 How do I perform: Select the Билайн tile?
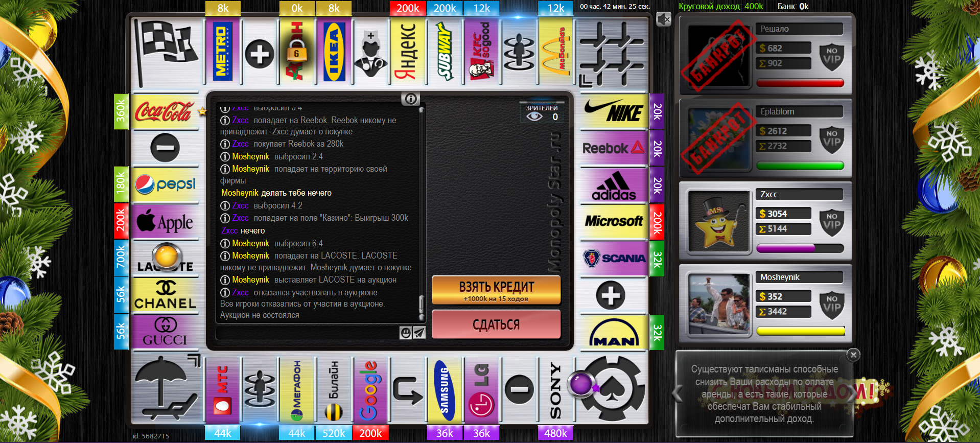coord(334,390)
